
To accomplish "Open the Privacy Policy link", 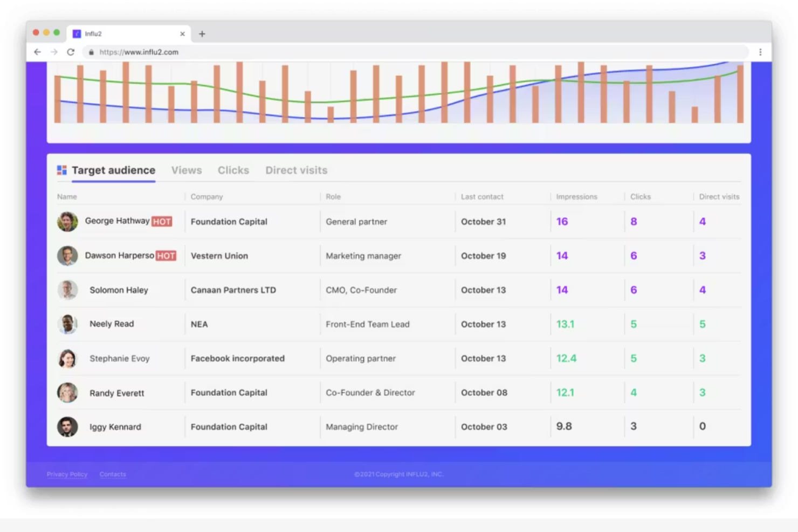I will 67,474.
